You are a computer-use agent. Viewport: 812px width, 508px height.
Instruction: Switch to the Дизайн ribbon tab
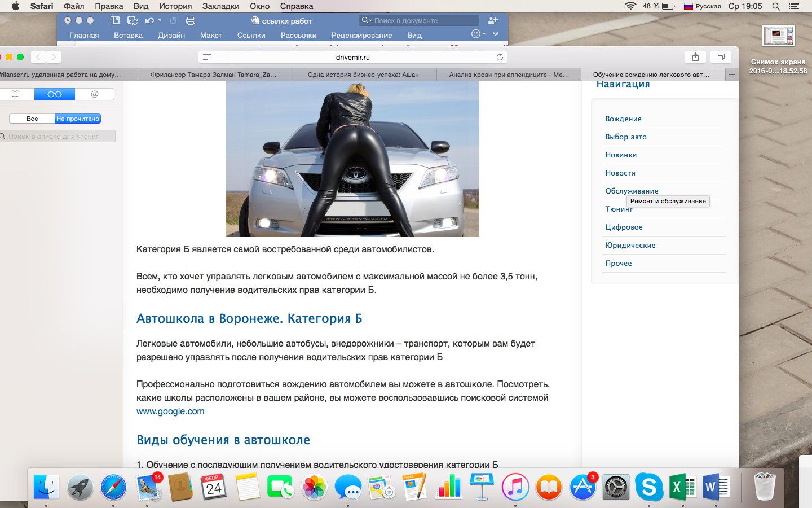coord(171,35)
